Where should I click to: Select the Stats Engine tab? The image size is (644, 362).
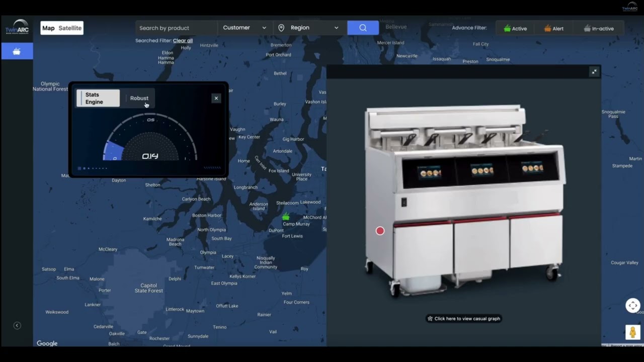[x=98, y=98]
